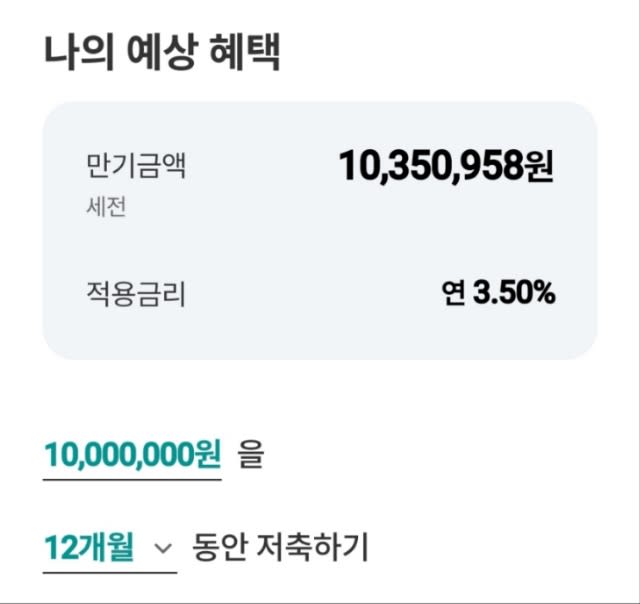640x604 pixels.
Task: Tap the 세전 pre-tax note
Action: (x=106, y=207)
